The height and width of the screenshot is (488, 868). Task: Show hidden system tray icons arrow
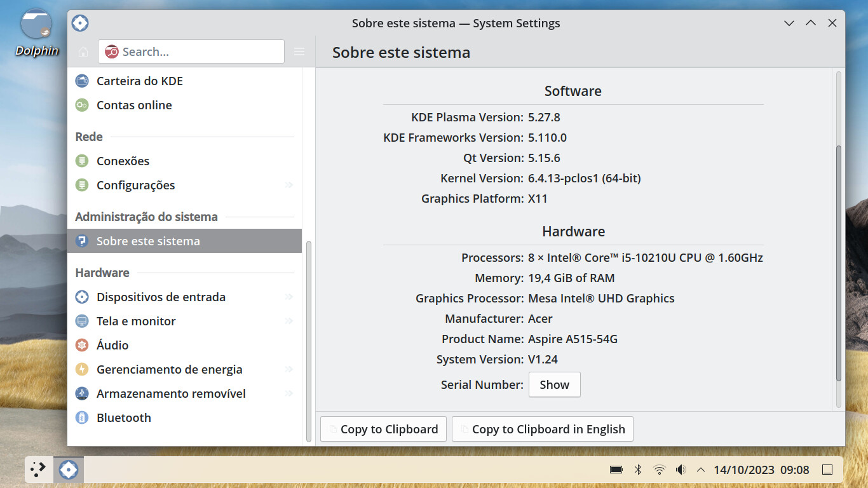[701, 470]
